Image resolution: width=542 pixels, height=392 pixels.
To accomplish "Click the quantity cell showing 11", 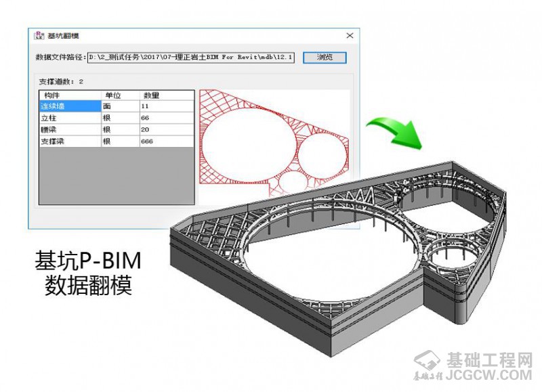I will click(166, 106).
